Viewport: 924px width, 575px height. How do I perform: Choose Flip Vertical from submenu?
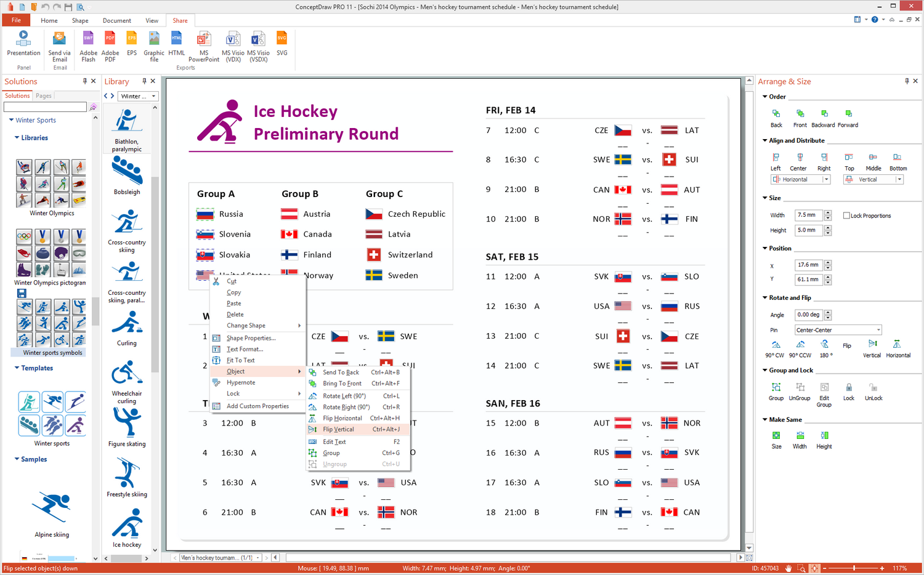click(357, 429)
